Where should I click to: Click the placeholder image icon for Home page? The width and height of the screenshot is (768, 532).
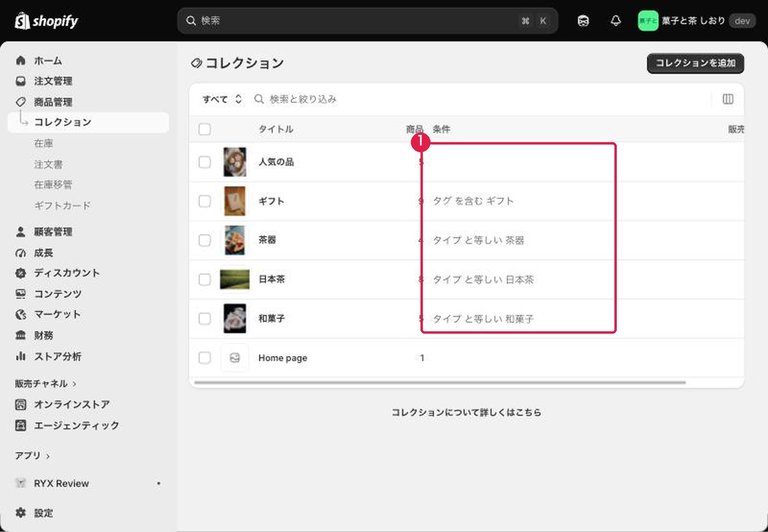point(235,358)
